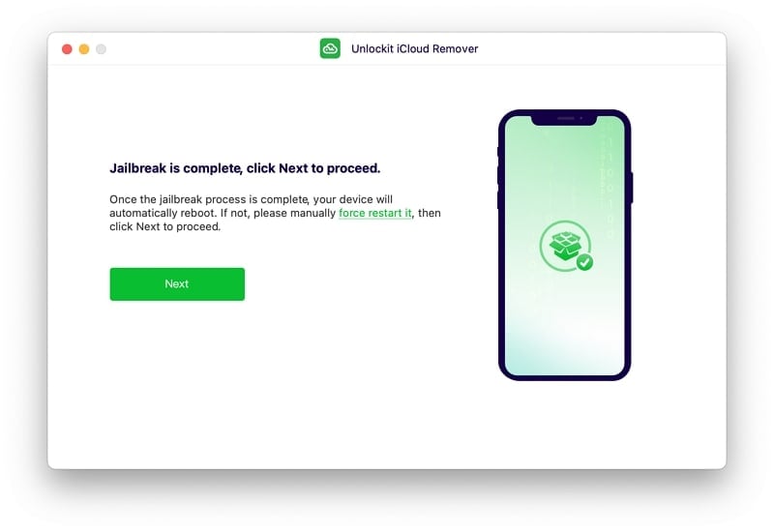
Task: Click the grayed-out zoom window button
Action: tap(101, 49)
